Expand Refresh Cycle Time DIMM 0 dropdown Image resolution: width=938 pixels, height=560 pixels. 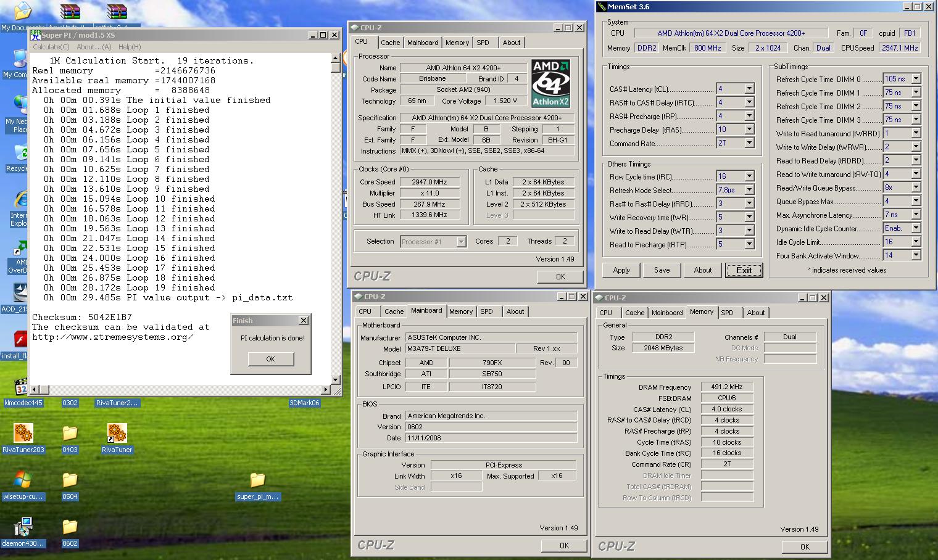click(x=916, y=79)
